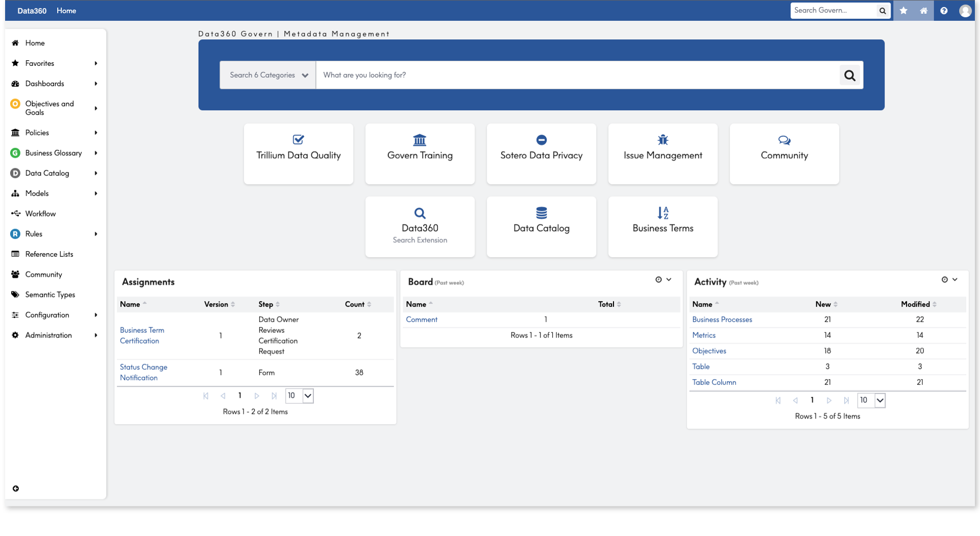Open the Objectives activity link
980x536 pixels.
point(709,351)
